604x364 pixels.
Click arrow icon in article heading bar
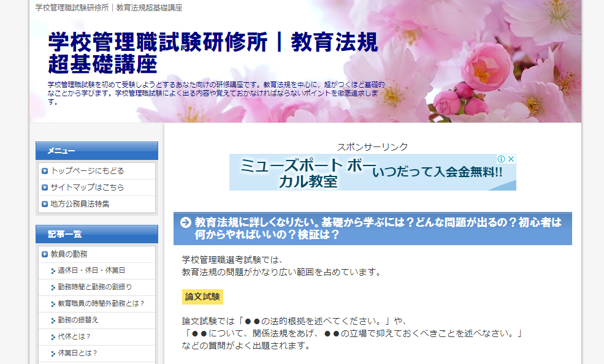(x=185, y=222)
